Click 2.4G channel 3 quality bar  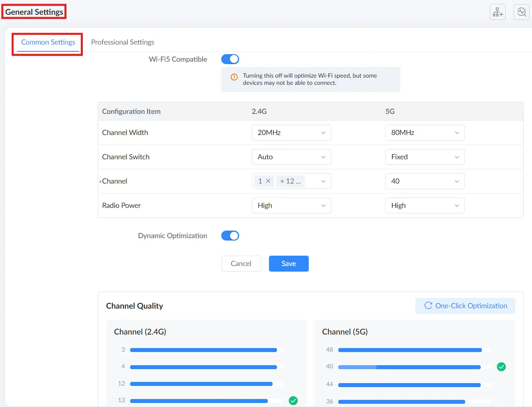(x=207, y=350)
